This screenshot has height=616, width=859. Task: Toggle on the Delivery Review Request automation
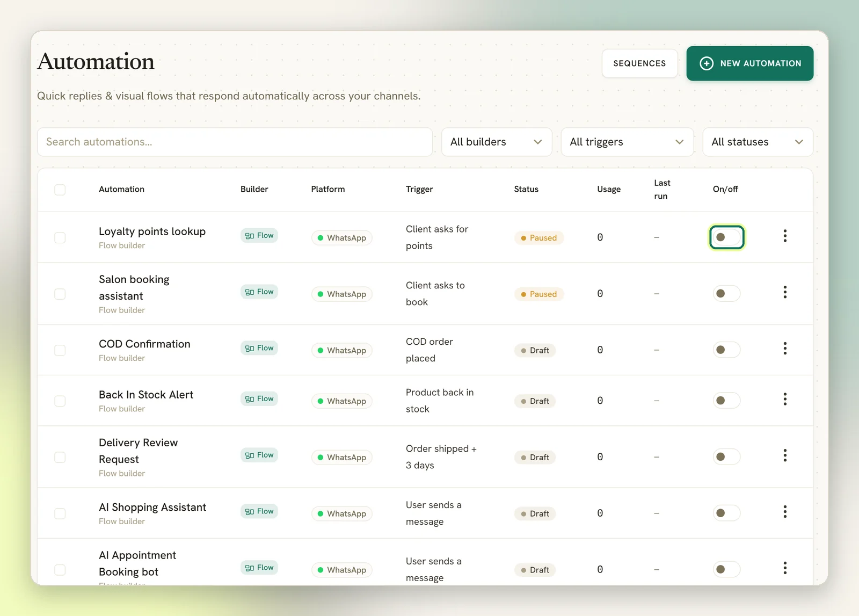click(726, 457)
